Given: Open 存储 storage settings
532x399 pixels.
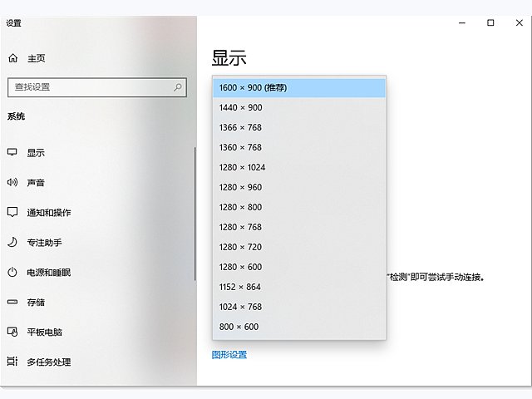Looking at the screenshot, I should (x=36, y=302).
